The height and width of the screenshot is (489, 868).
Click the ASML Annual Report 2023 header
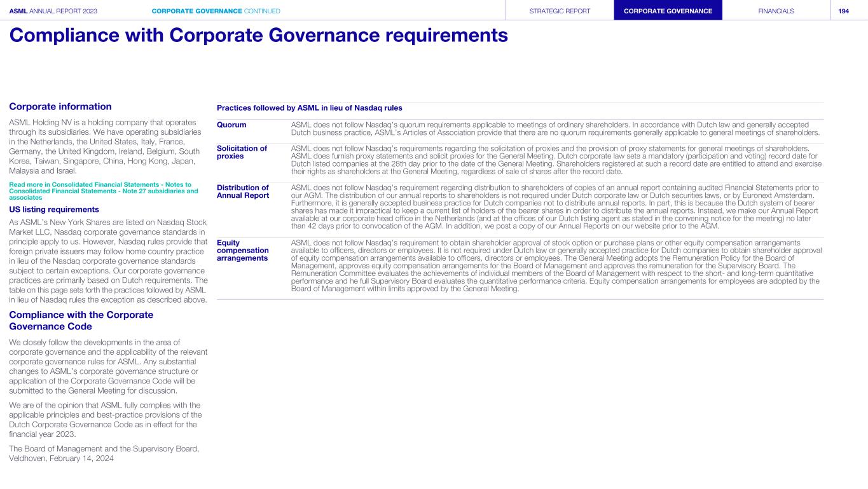coord(53,11)
